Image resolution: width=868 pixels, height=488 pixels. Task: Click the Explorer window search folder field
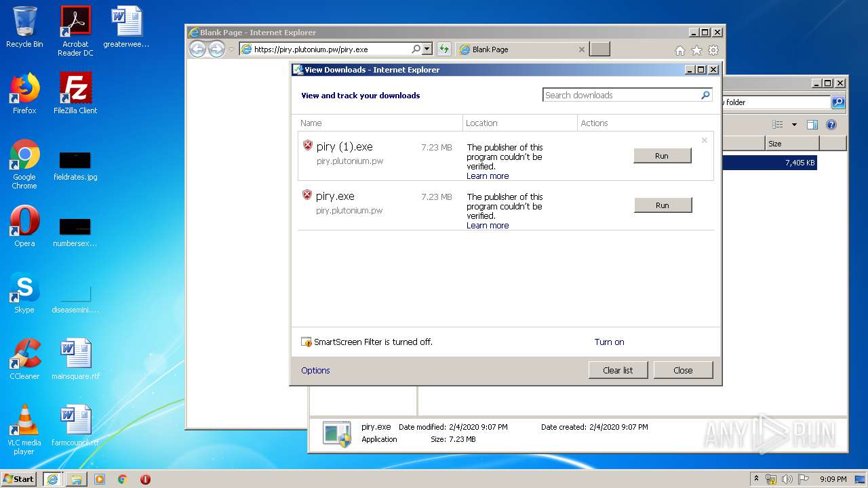coord(776,102)
